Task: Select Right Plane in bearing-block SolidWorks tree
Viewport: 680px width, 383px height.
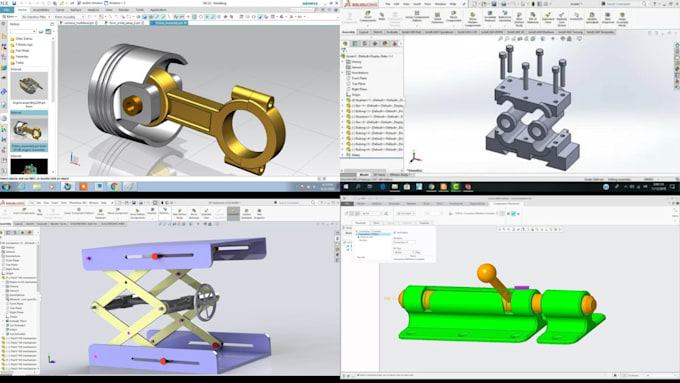Action: (x=359, y=89)
